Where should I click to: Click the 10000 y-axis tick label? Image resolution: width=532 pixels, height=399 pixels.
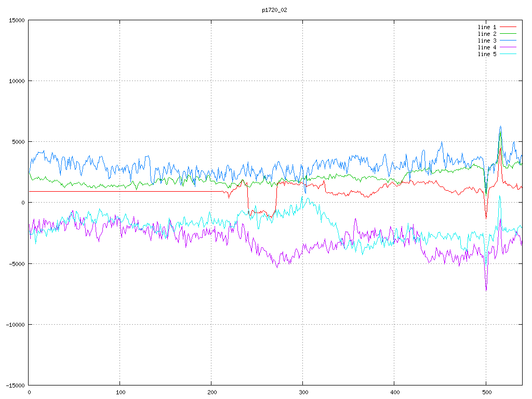pos(16,81)
